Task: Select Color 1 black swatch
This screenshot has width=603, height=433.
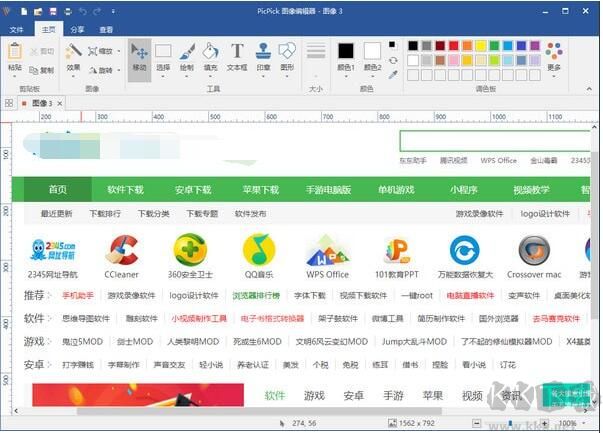Action: pos(345,51)
